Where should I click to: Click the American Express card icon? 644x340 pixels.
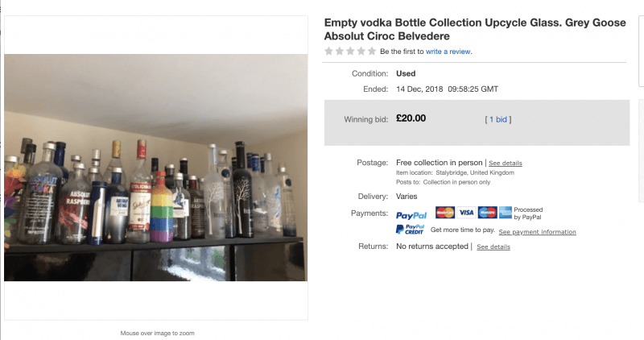pos(506,213)
